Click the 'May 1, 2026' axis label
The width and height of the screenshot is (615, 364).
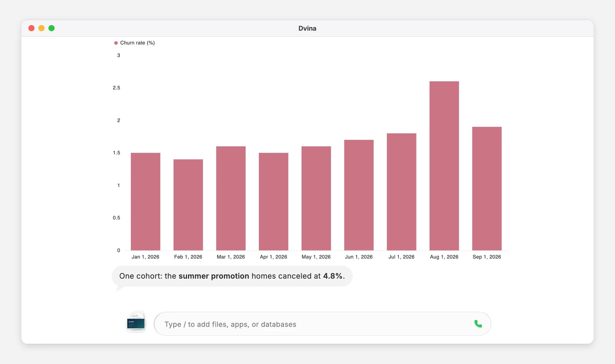[316, 257]
